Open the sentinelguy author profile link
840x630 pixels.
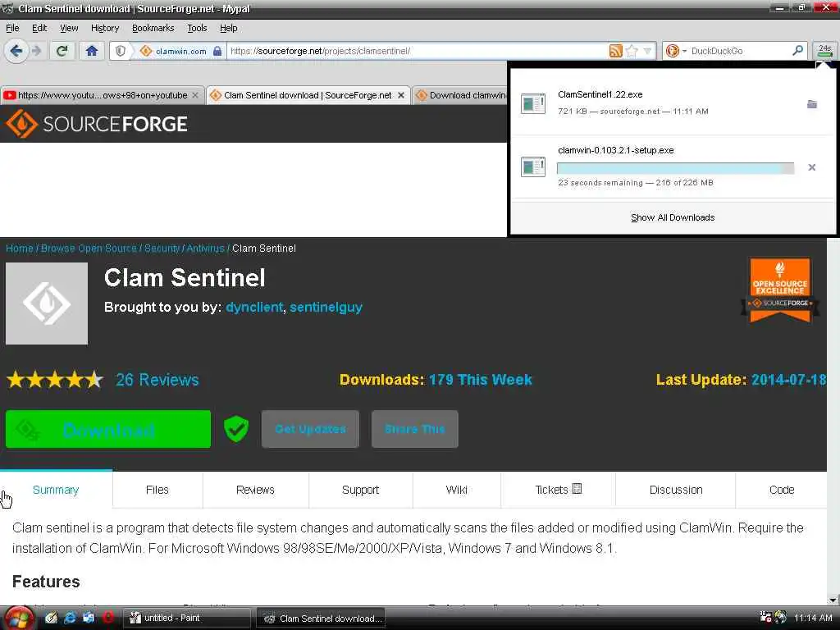coord(326,308)
